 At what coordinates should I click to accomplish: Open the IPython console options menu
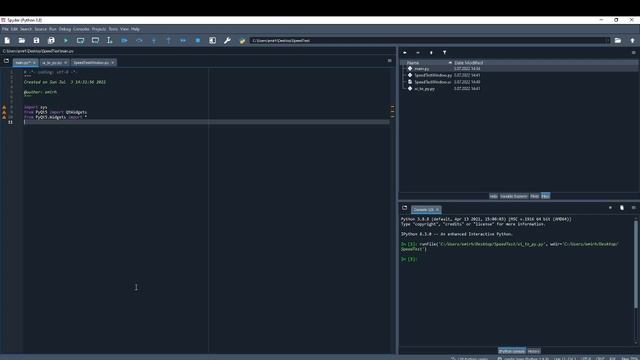(x=633, y=208)
